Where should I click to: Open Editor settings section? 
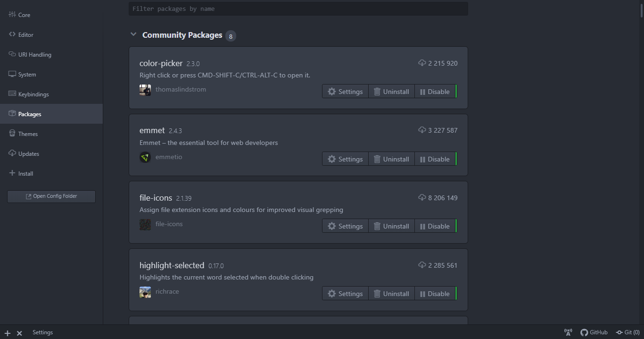tap(51, 34)
